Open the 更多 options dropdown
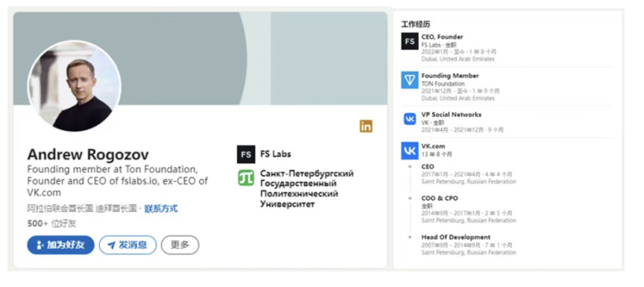 click(x=180, y=245)
